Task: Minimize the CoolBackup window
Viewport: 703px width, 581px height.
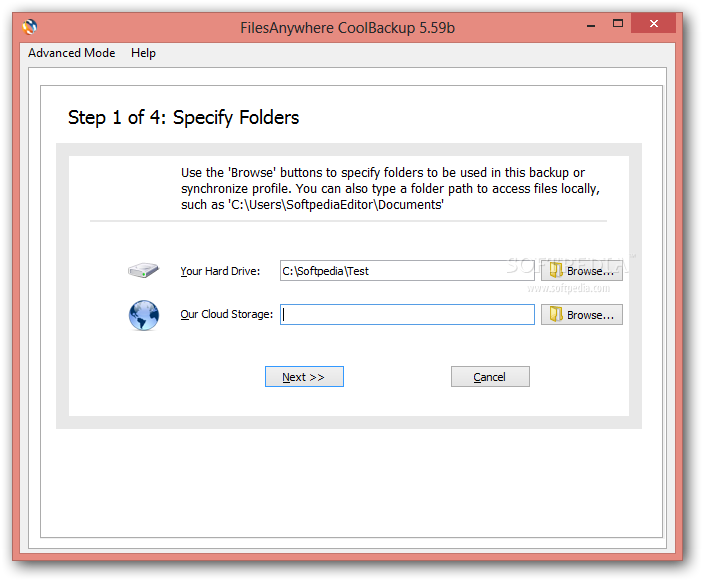Action: (x=591, y=24)
